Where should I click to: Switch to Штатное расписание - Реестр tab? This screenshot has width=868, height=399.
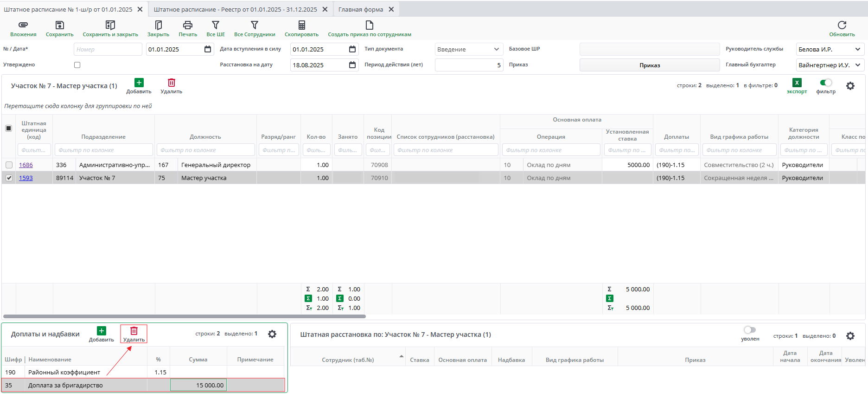click(x=236, y=9)
